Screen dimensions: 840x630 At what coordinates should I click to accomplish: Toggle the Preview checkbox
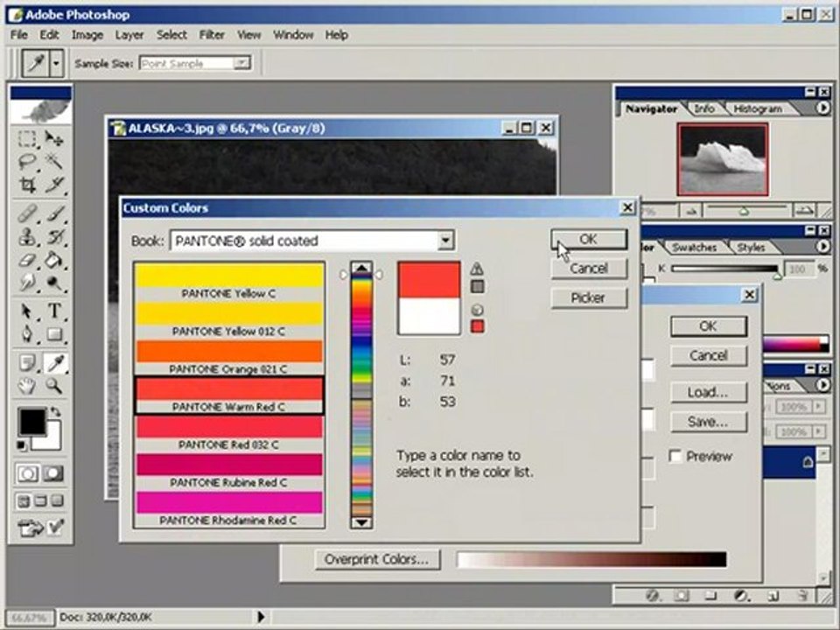675,456
